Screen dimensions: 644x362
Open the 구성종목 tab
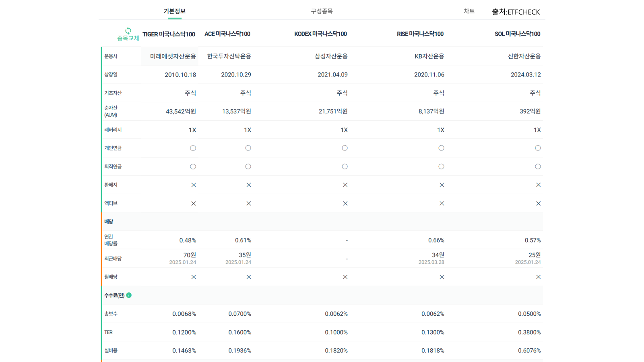322,11
